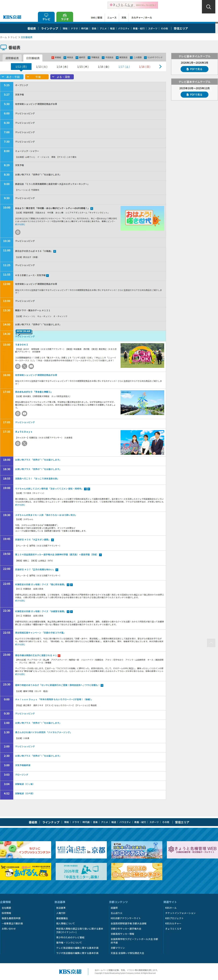This screenshot has height=980, width=218.
Task: Open the PDF for 2026年1月〜2026年3月 timetable
Action: tap(195, 69)
